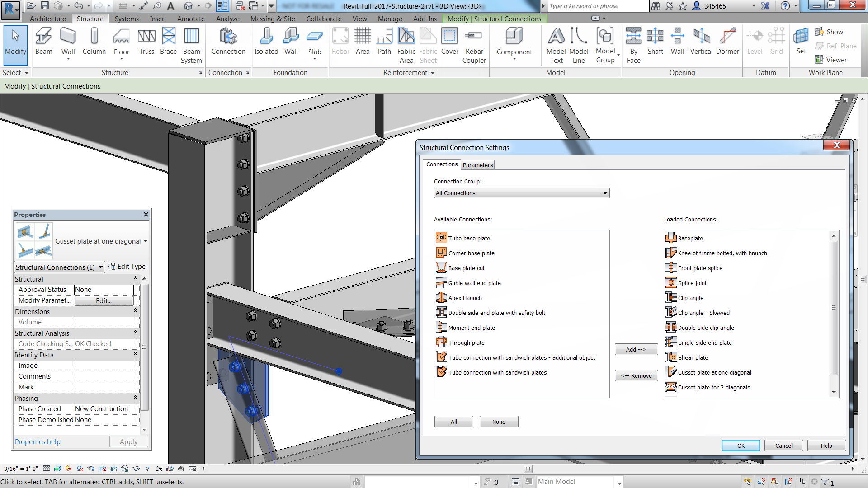The width and height of the screenshot is (868, 488).
Task: Select the Model Line tool
Action: click(579, 45)
